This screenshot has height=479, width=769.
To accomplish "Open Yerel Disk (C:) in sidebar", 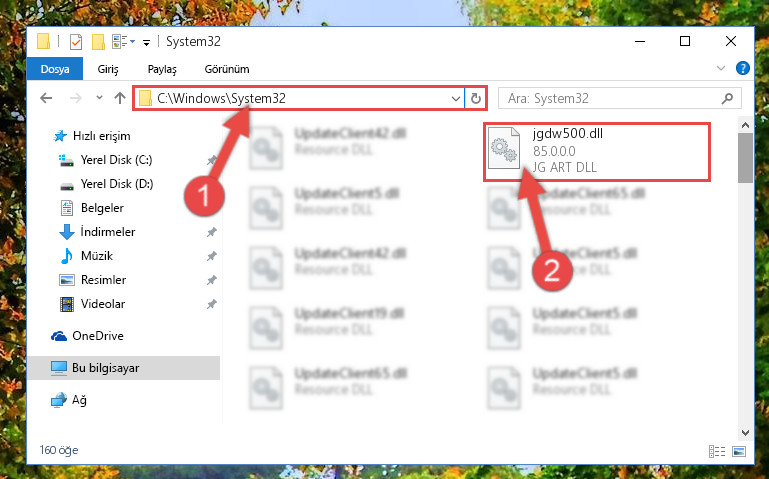I will [116, 160].
